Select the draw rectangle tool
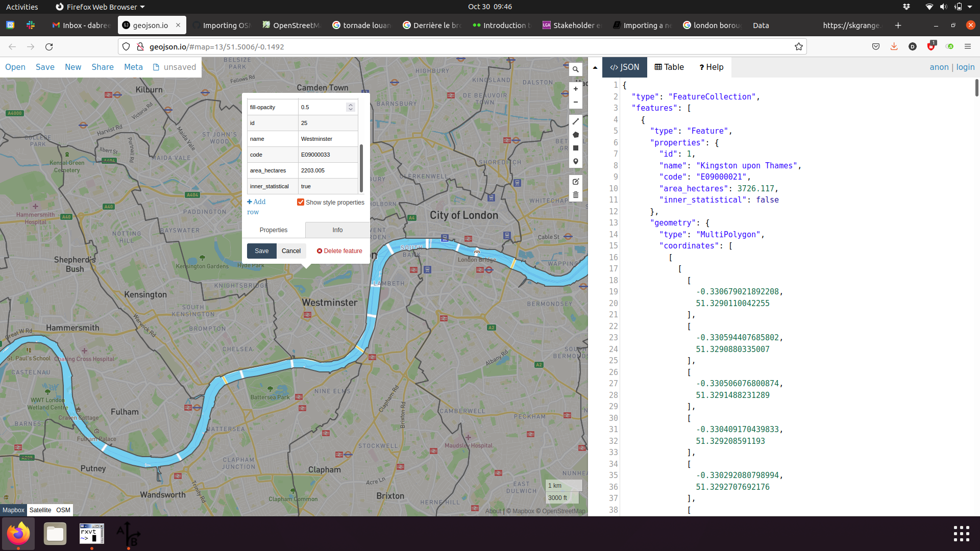 coord(576,148)
